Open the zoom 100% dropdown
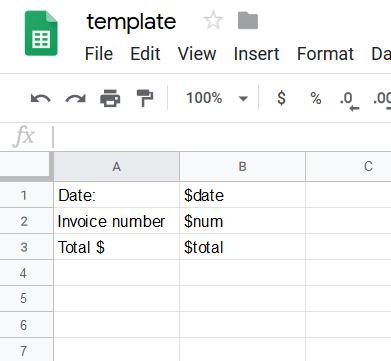Viewport: 391px width, 361px height. coord(217,98)
